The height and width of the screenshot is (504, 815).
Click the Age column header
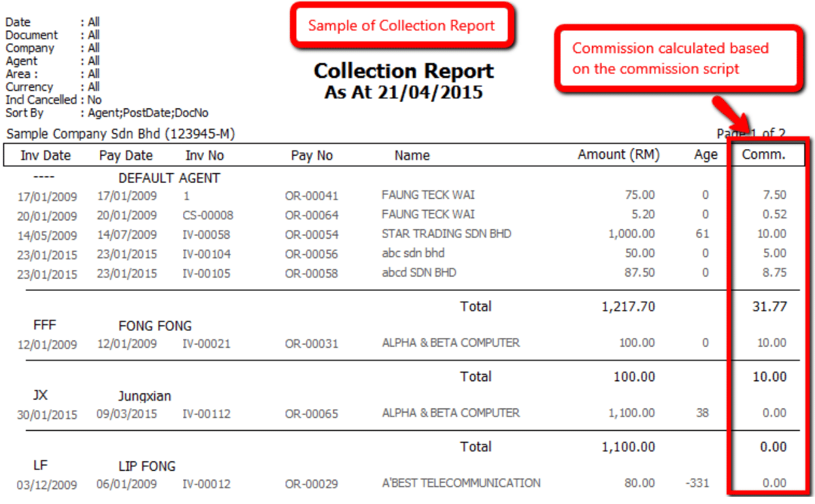tap(705, 155)
